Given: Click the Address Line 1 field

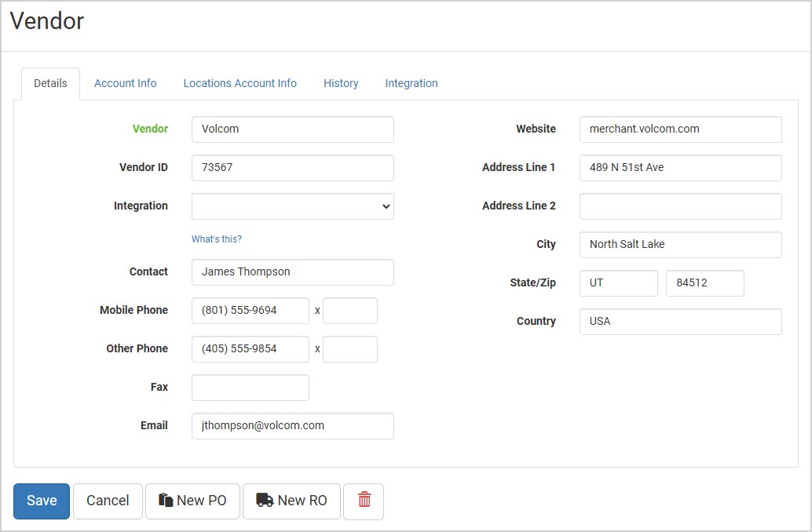Looking at the screenshot, I should tap(681, 168).
